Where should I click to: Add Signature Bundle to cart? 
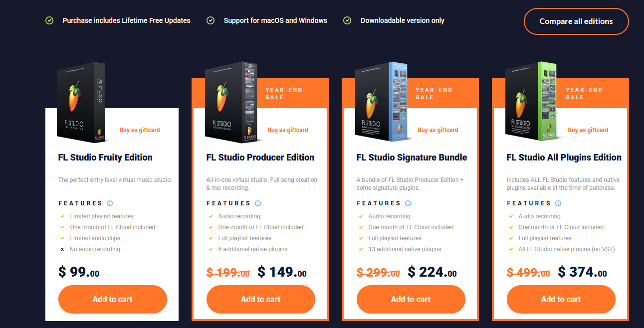(x=411, y=299)
